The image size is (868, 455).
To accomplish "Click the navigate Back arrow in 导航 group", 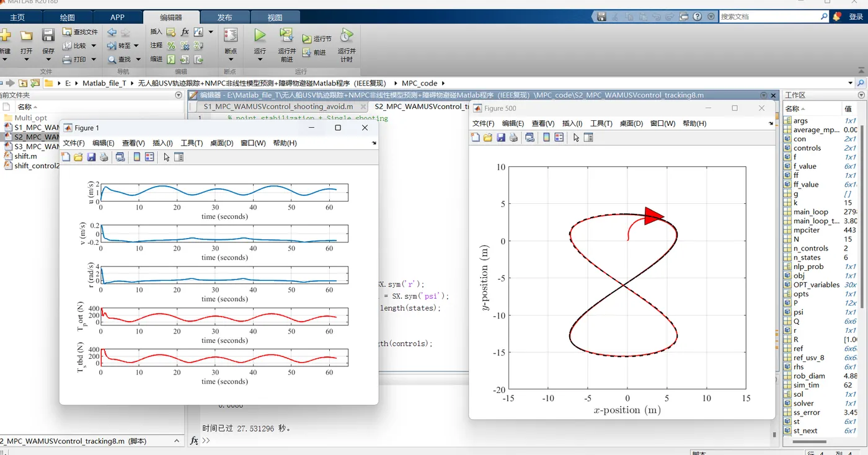I will [112, 32].
